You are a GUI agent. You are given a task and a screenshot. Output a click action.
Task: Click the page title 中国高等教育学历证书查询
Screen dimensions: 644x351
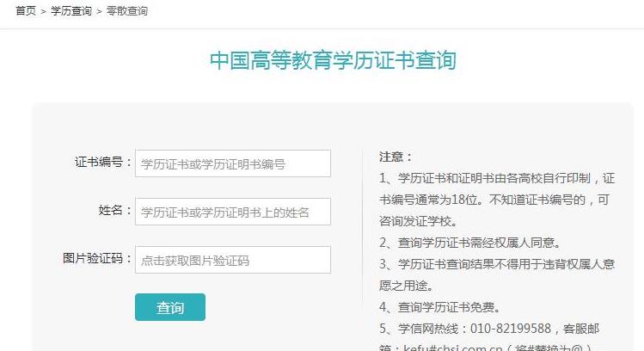(332, 60)
